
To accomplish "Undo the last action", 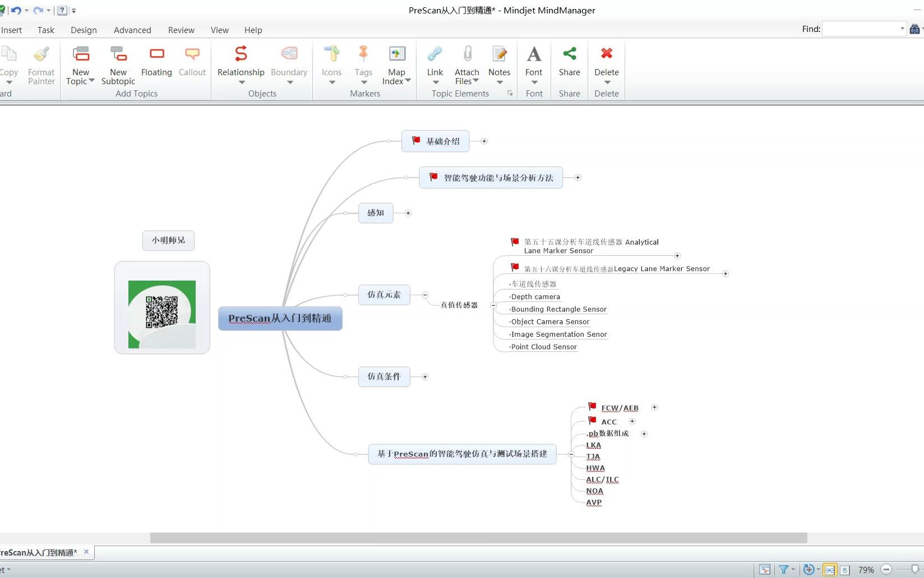I will click(16, 10).
